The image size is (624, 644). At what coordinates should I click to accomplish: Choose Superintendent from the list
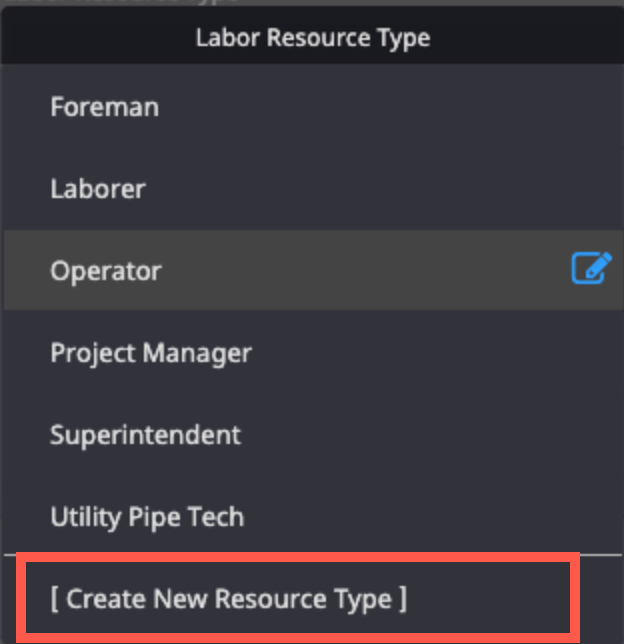pyautogui.click(x=314, y=435)
